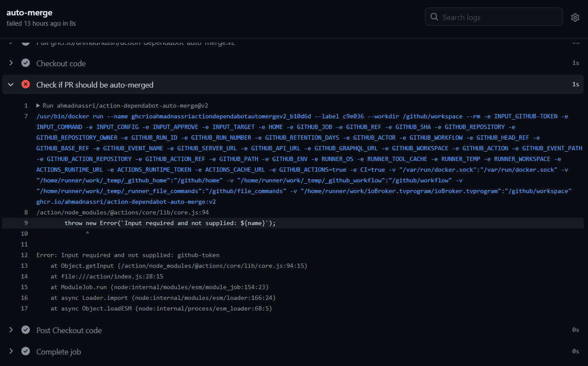Expand the Complete job step
Image resolution: width=588 pixels, height=366 pixels.
click(x=11, y=351)
